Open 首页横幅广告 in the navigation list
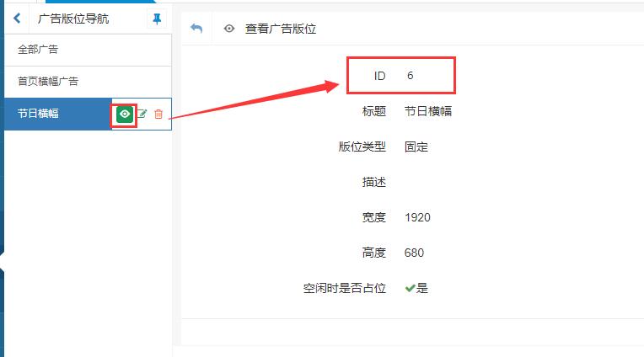 point(48,82)
